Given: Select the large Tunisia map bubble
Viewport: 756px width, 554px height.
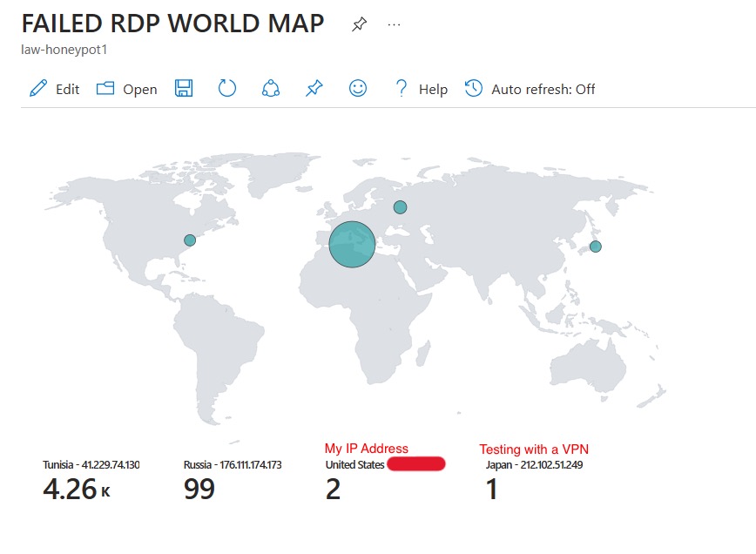Looking at the screenshot, I should [352, 244].
